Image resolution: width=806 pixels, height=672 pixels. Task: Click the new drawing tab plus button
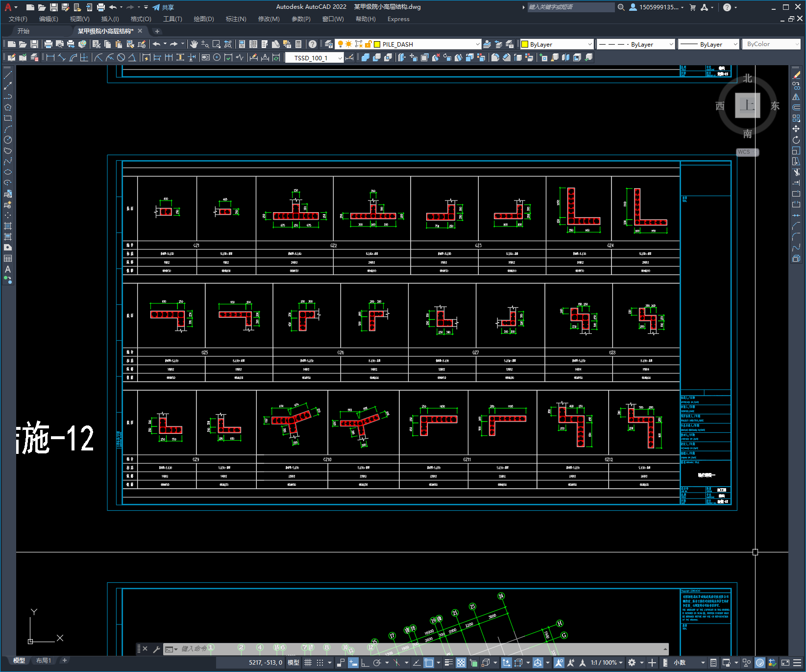[x=157, y=31]
